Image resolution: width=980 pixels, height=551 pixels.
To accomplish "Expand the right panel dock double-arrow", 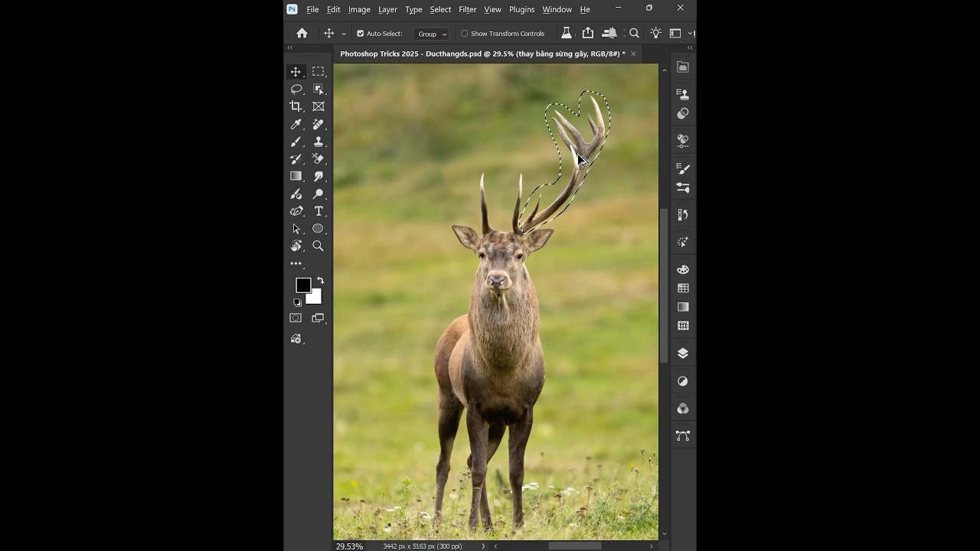I will (690, 48).
